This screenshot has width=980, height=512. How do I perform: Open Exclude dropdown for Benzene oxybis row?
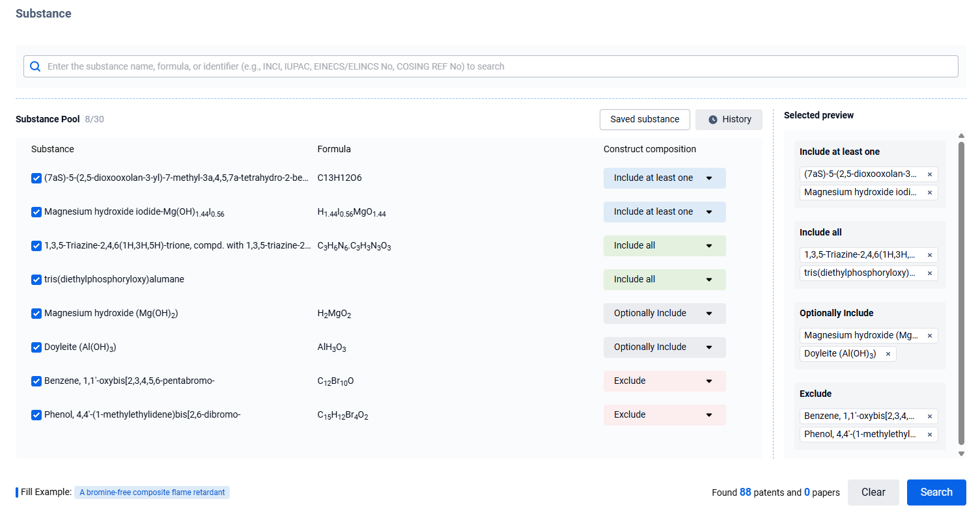click(664, 381)
